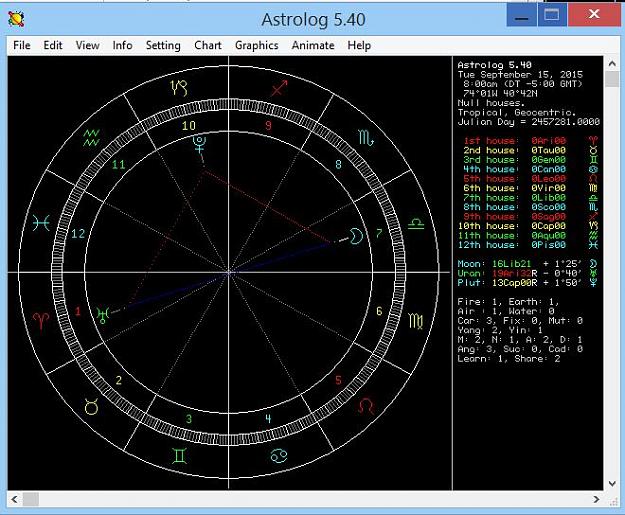Click the Cancer glyph on the chart wheel

coord(279,456)
